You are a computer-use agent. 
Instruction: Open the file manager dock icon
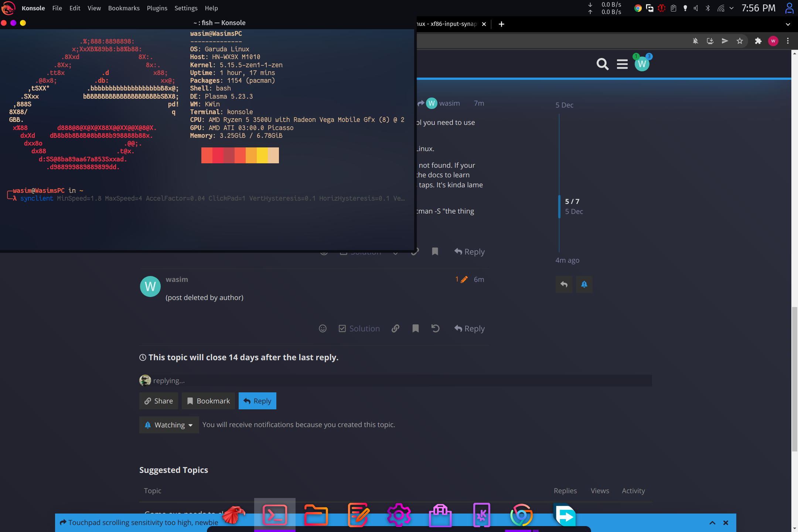[316, 515]
